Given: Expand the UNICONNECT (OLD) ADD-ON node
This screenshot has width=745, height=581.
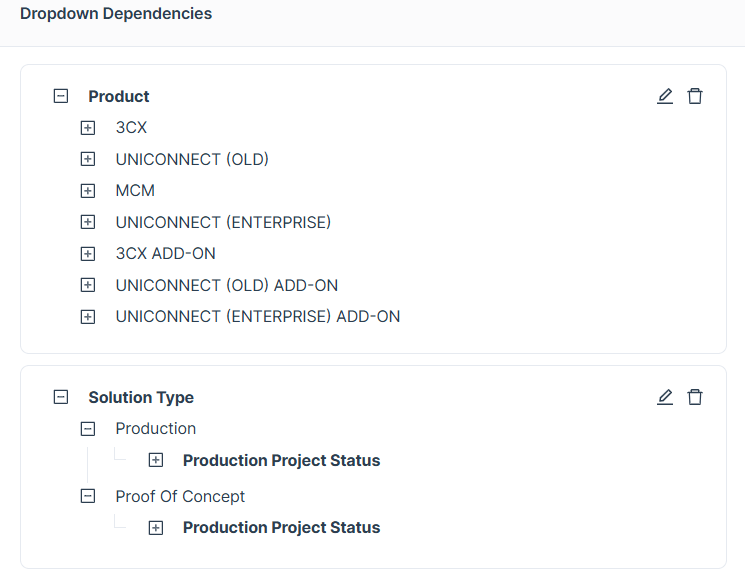Looking at the screenshot, I should pos(88,285).
